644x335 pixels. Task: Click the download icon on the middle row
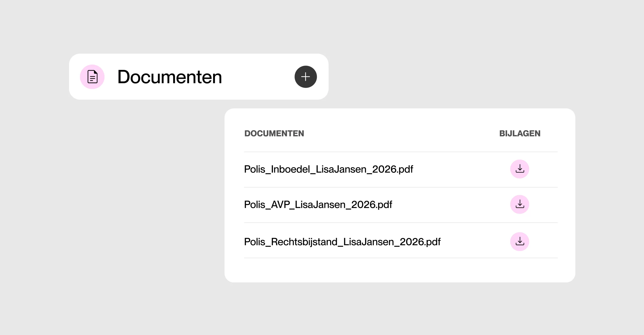pyautogui.click(x=520, y=204)
